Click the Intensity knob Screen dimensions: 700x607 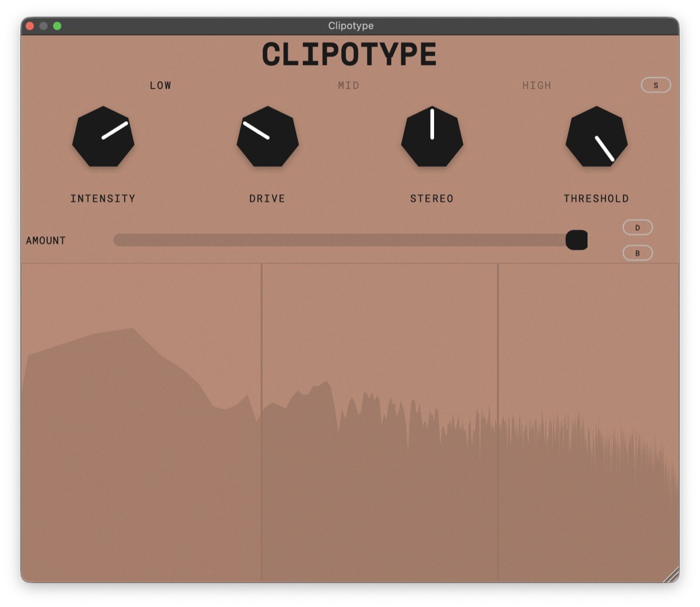pos(103,137)
